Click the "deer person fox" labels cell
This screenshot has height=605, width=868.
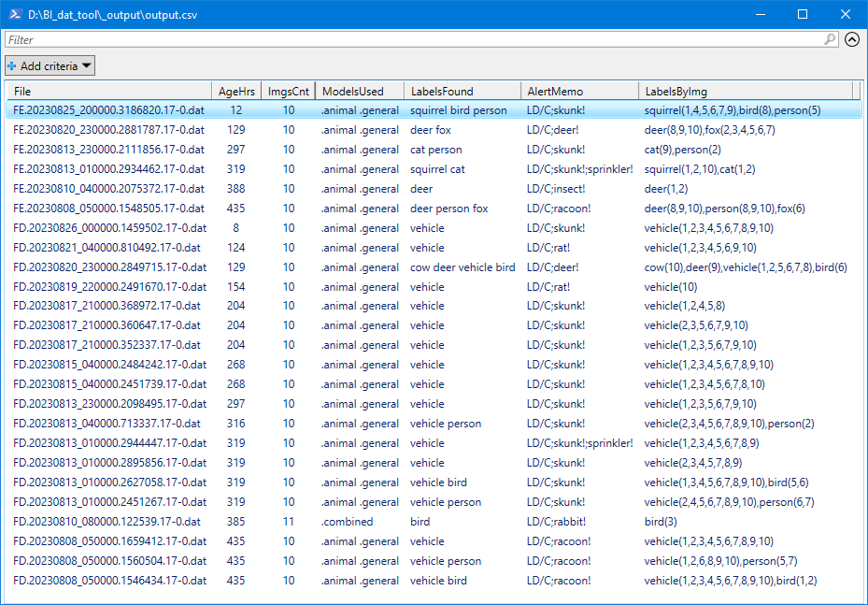448,209
